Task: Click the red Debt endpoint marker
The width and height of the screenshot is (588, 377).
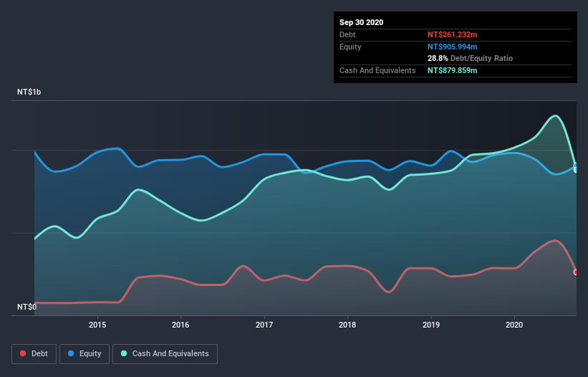Action: pos(576,272)
